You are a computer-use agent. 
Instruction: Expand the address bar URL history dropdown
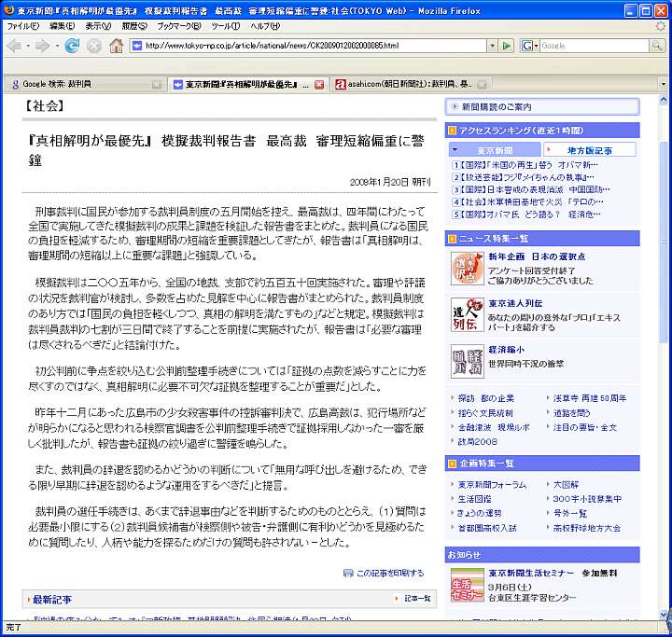click(x=491, y=46)
